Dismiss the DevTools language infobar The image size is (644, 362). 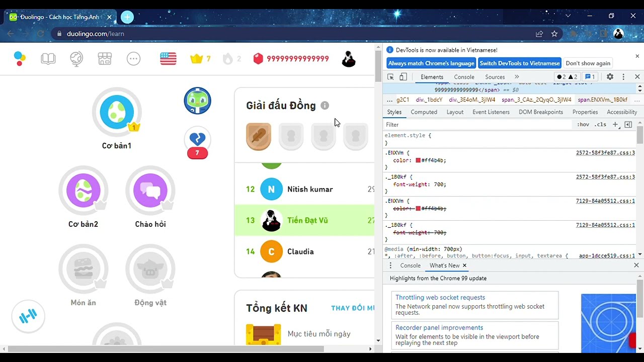coord(637,56)
